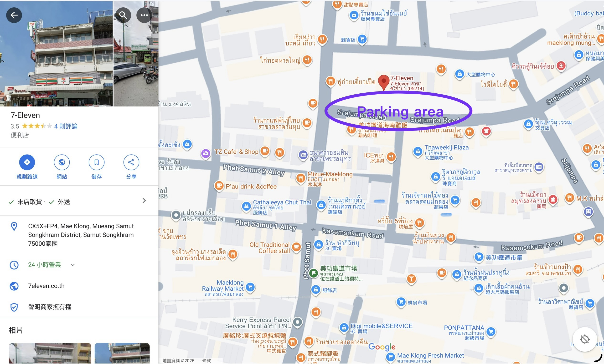Open the three-dots more options button
Image resolution: width=604 pixels, height=364 pixels.
144,15
